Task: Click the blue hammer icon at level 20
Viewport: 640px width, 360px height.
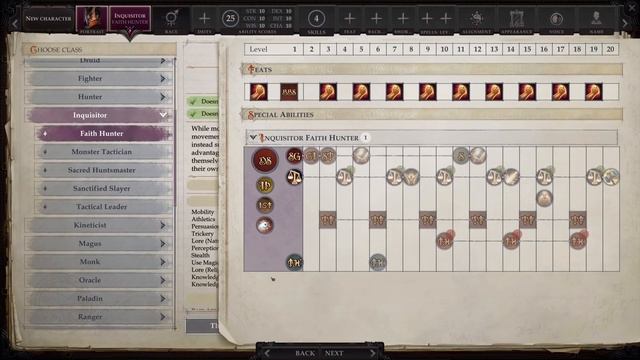Action: point(611,177)
